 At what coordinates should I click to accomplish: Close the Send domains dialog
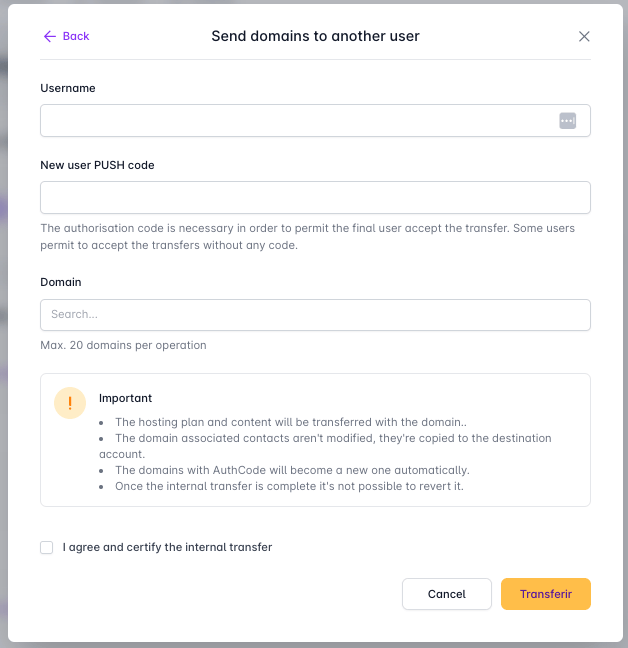[x=584, y=36]
